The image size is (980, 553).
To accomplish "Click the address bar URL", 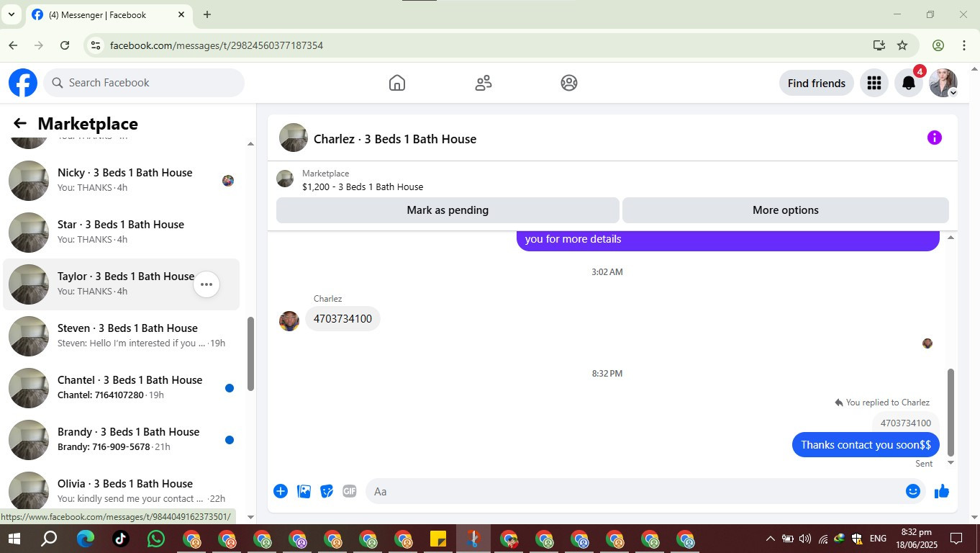I will 217,45.
